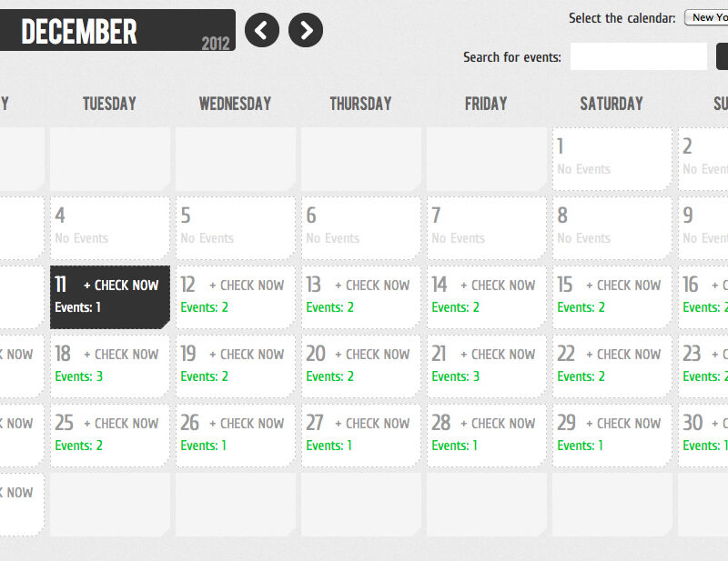Viewport: 728px width, 561px height.
Task: Click Check Now on December 26
Action: pos(247,424)
